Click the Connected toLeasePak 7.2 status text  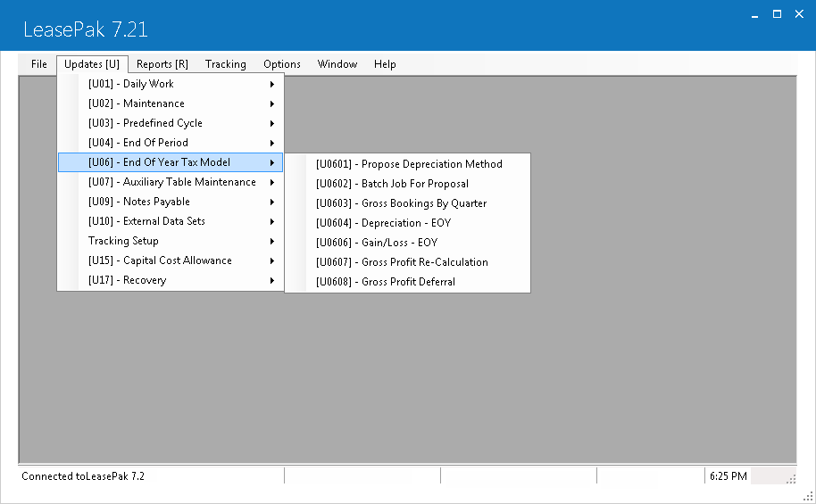[x=83, y=476]
